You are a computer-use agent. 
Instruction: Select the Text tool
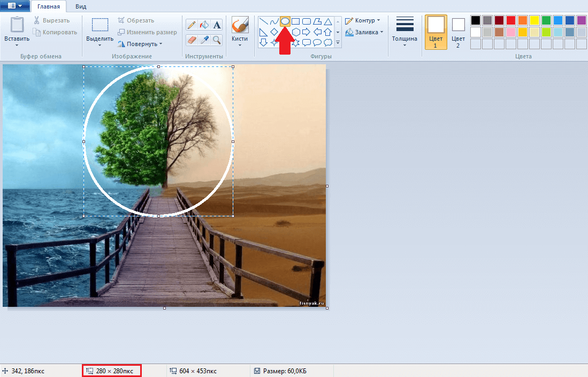[x=217, y=25]
